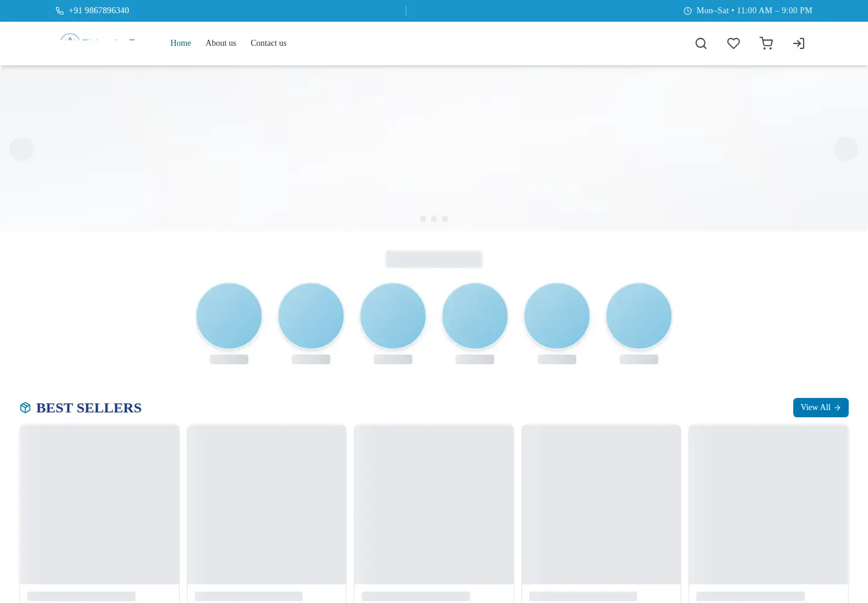Open the first category circle

coord(229,316)
